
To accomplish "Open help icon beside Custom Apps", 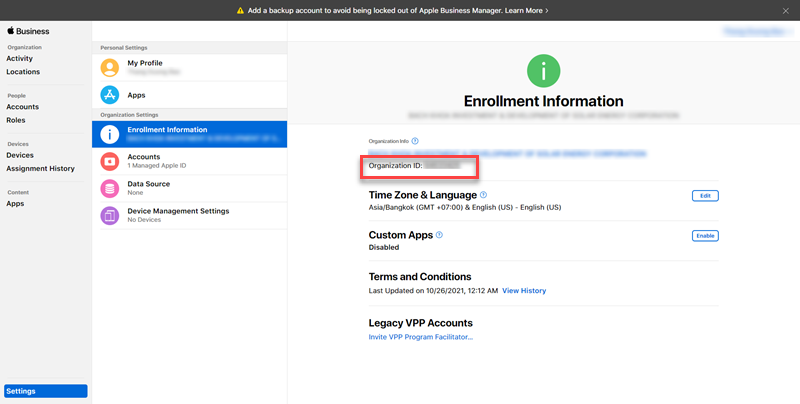I will point(439,235).
